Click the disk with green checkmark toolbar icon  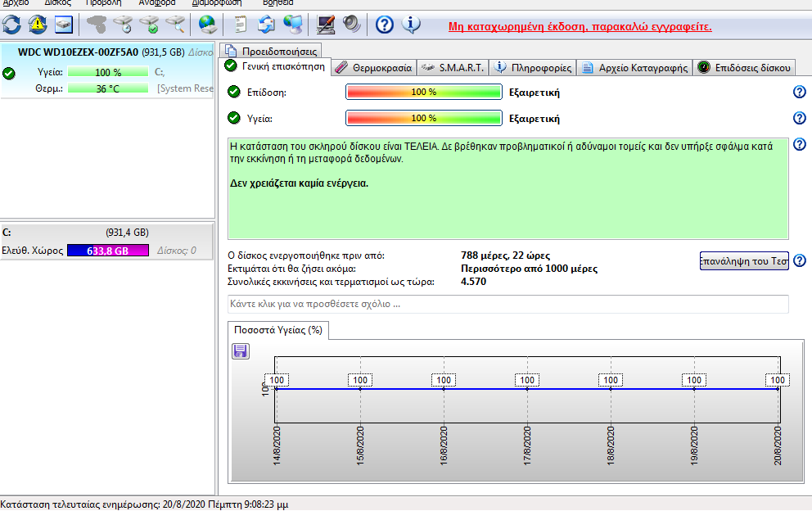[x=149, y=25]
